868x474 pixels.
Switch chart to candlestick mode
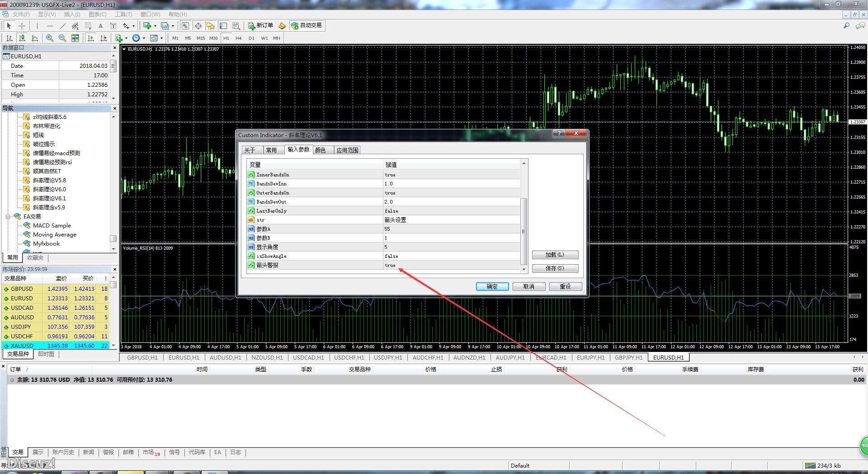click(22, 38)
